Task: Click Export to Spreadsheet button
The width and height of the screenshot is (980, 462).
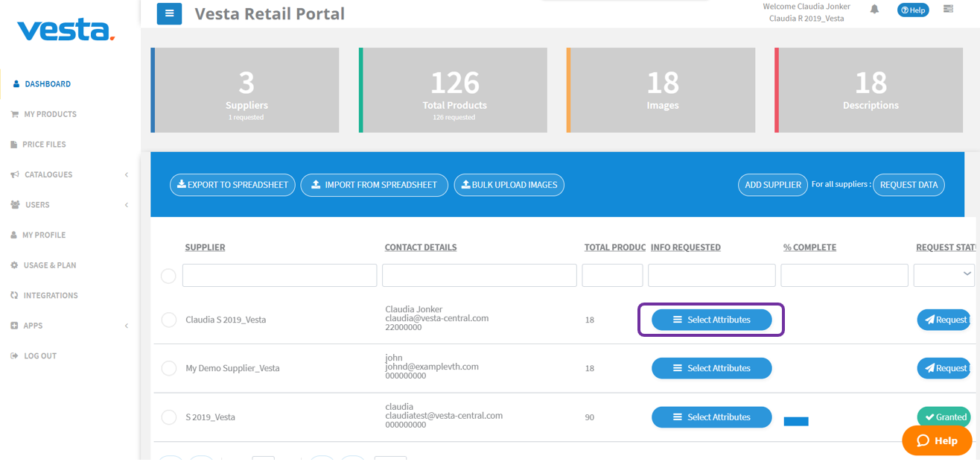Action: 233,185
